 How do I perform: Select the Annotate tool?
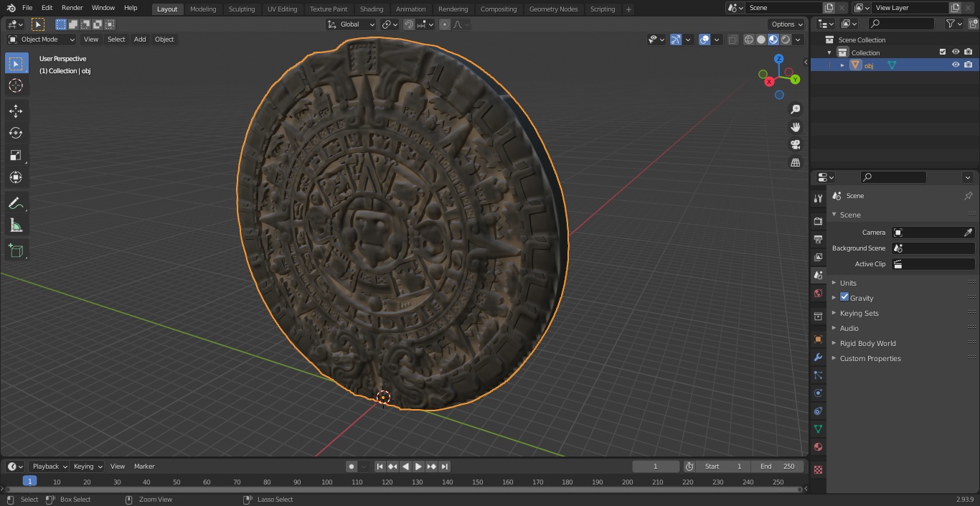(x=16, y=203)
